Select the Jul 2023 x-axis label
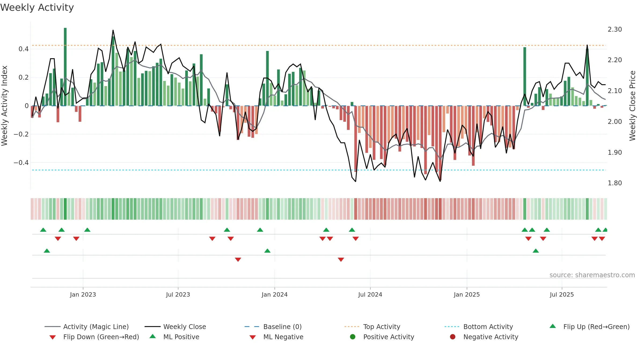 coord(178,294)
